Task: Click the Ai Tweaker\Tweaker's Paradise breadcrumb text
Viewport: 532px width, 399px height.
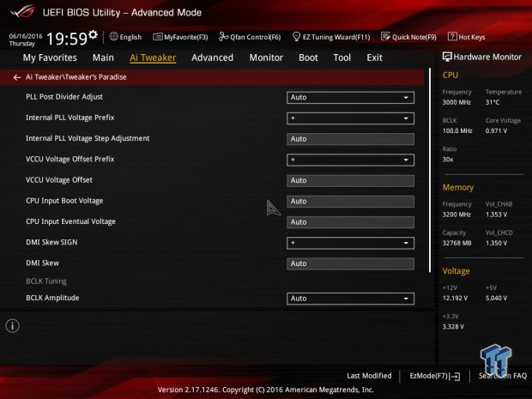Action: pyautogui.click(x=76, y=77)
